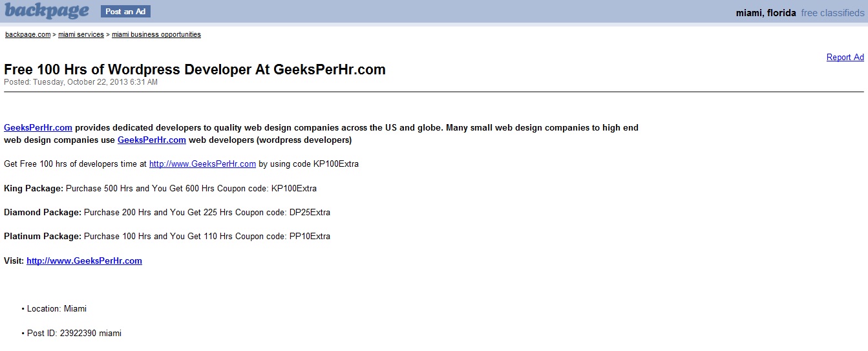Open miami business opportunities breadcrumb
Image resolution: width=868 pixels, height=351 pixels.
[x=156, y=35]
